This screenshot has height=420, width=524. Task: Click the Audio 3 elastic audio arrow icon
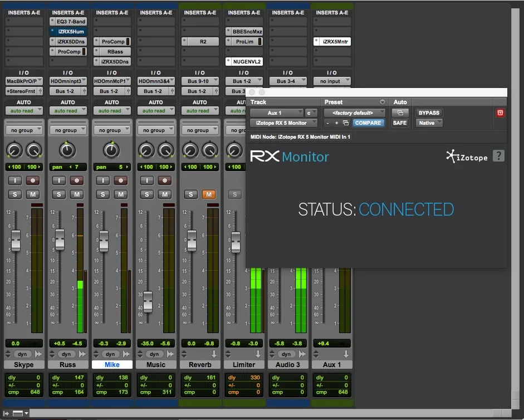point(302,354)
